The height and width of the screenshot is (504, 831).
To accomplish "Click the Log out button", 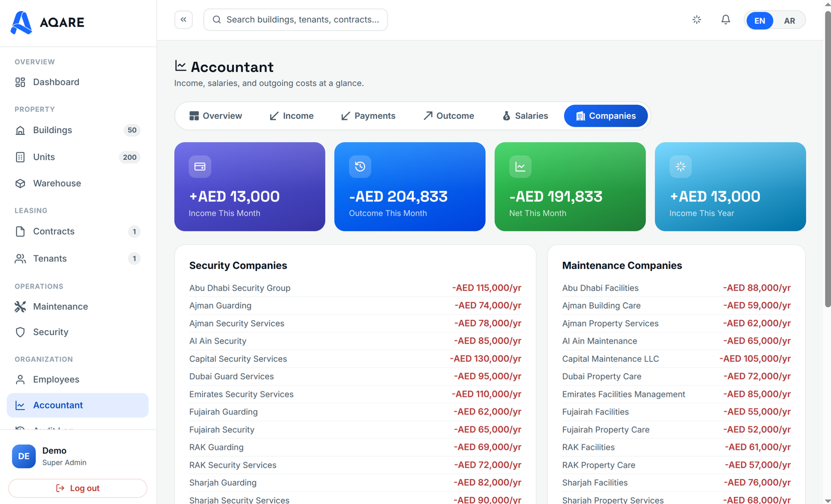I will [x=78, y=488].
